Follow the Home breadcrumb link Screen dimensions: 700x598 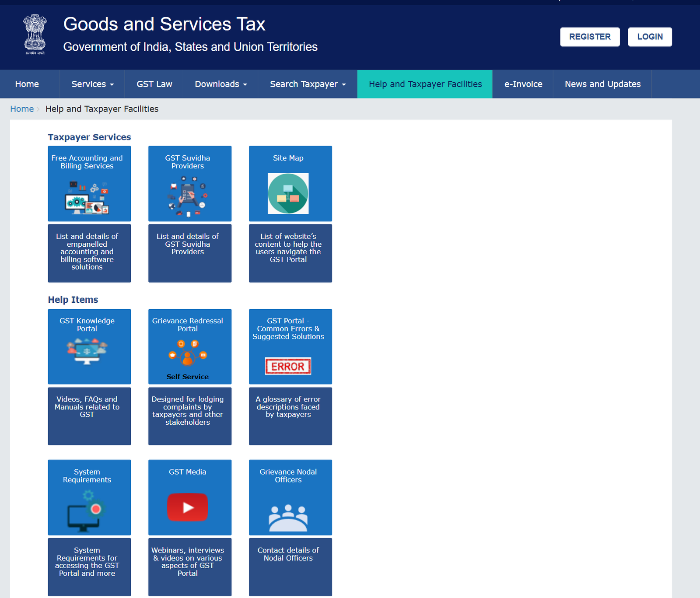point(22,109)
